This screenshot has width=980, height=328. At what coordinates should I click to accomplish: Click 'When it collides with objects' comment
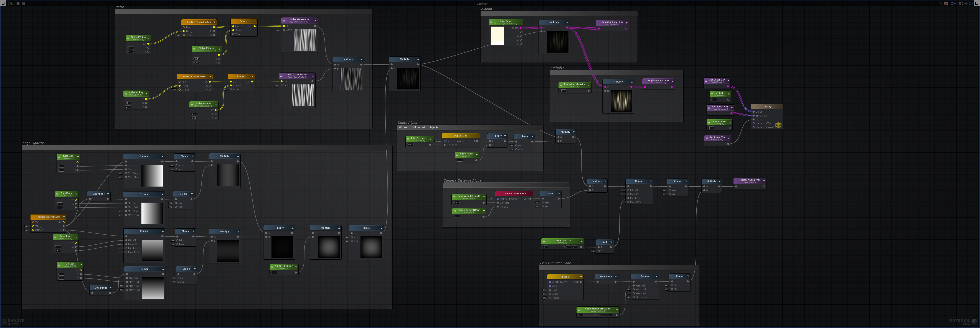click(418, 127)
